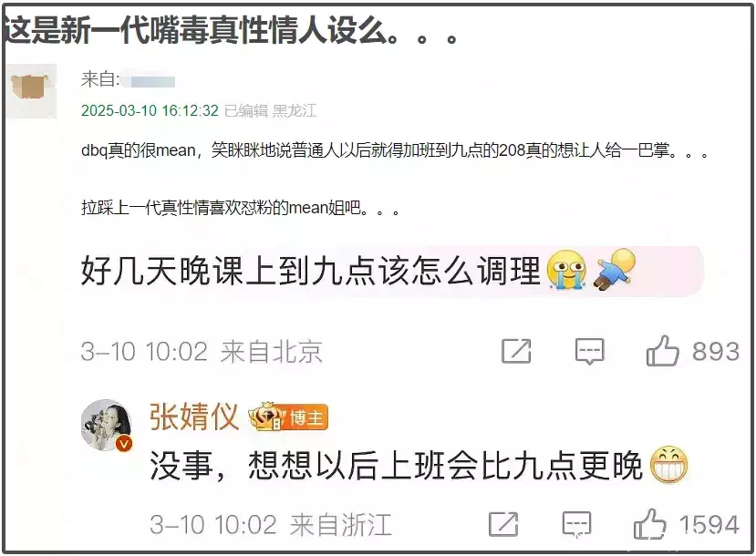Click the crying face emoji

[566, 270]
